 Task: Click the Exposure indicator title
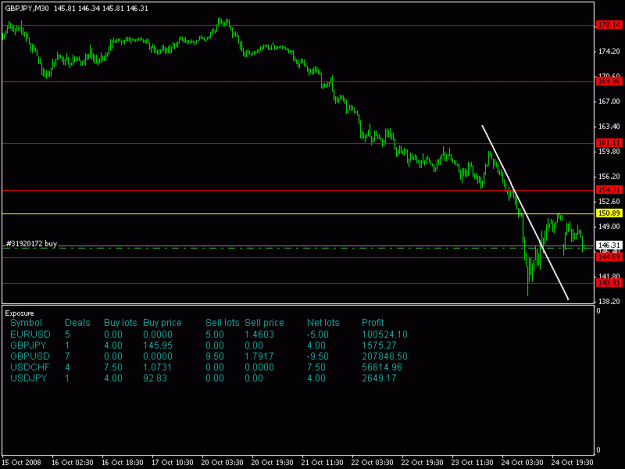(19, 313)
